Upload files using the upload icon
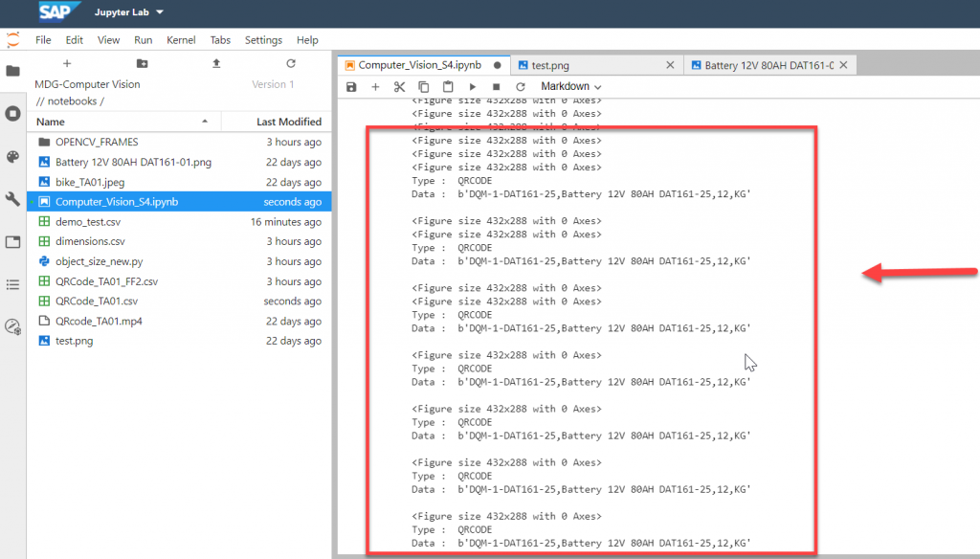The image size is (980, 559). (x=216, y=63)
